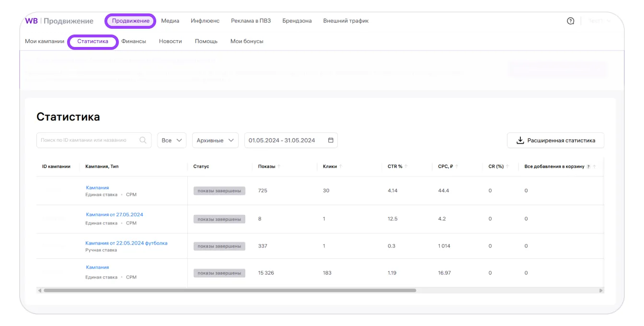Sort the CTR % column with arrow
Viewport: 644px width, 326px height.
click(x=406, y=167)
